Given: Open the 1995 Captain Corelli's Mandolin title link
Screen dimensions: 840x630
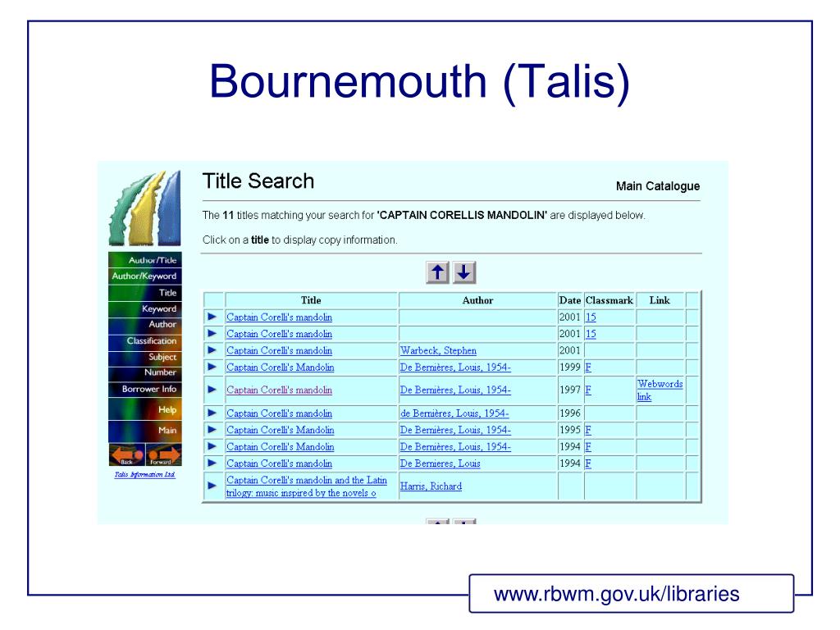Looking at the screenshot, I should [281, 430].
